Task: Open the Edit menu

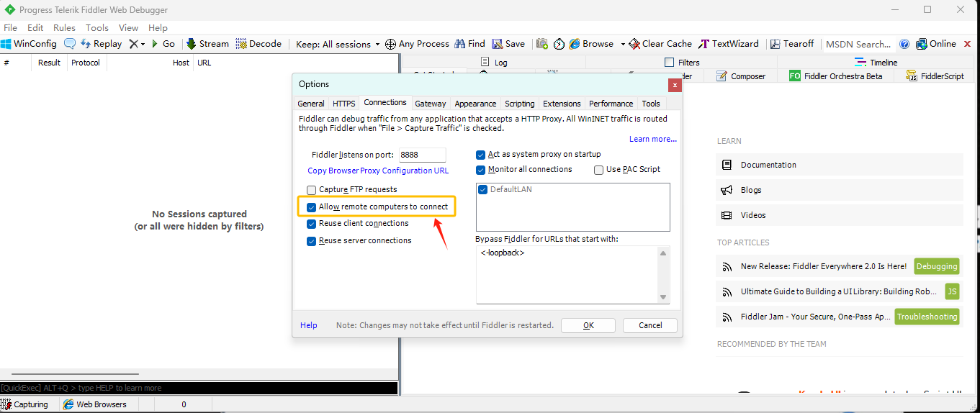Action: 35,28
